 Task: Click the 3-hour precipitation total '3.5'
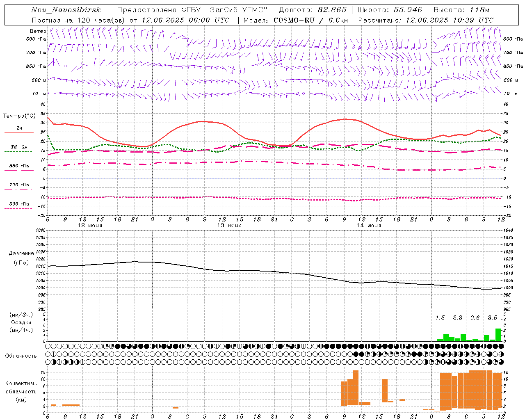pyautogui.click(x=493, y=318)
